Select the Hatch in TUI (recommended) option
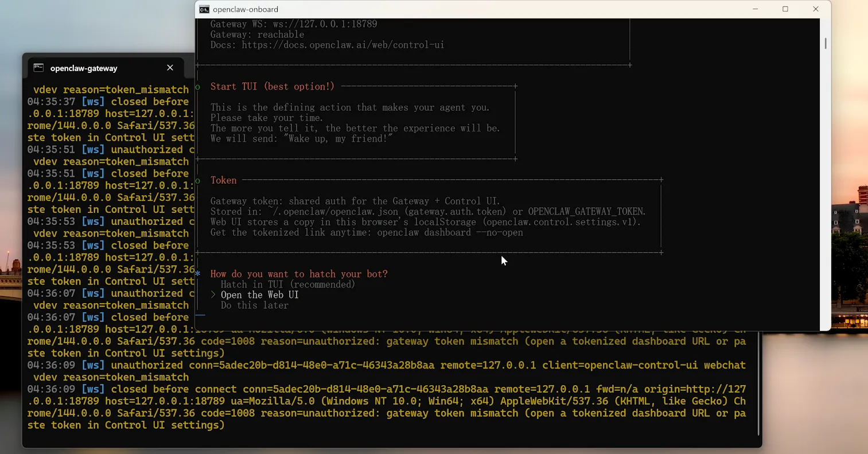The width and height of the screenshot is (868, 454). click(x=287, y=284)
